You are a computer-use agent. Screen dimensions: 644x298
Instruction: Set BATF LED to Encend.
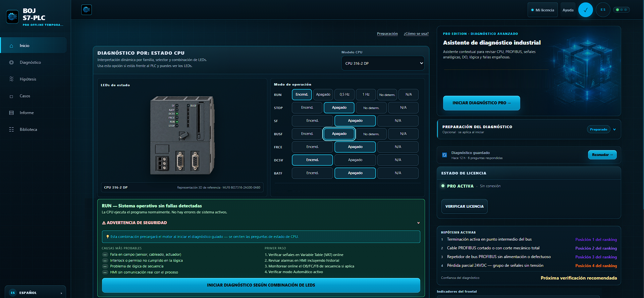[x=312, y=173]
